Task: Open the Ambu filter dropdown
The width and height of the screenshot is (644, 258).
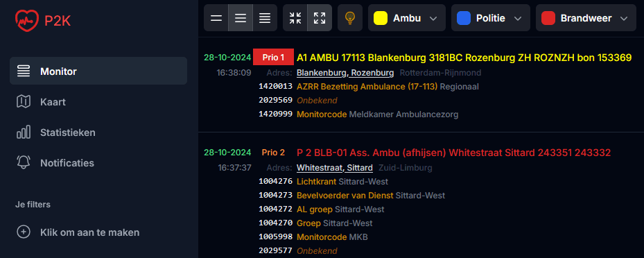Action: pyautogui.click(x=407, y=18)
